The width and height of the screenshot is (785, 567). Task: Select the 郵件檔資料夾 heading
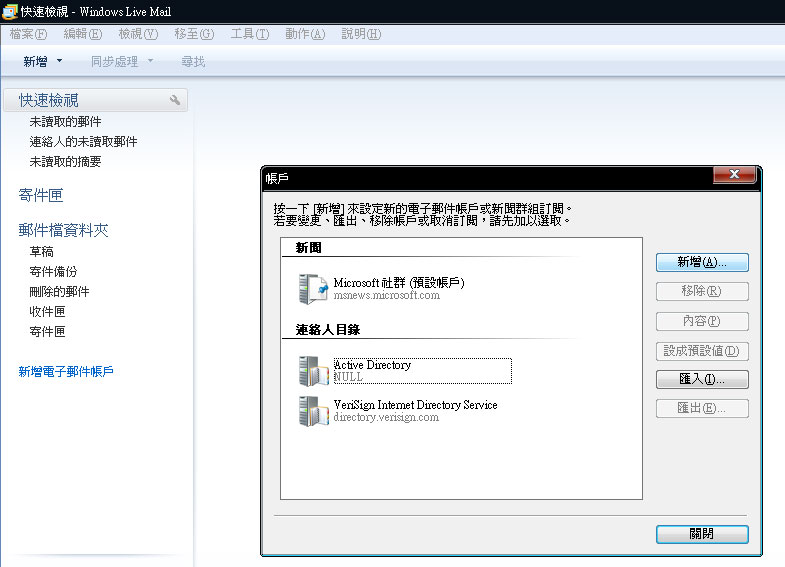63,230
